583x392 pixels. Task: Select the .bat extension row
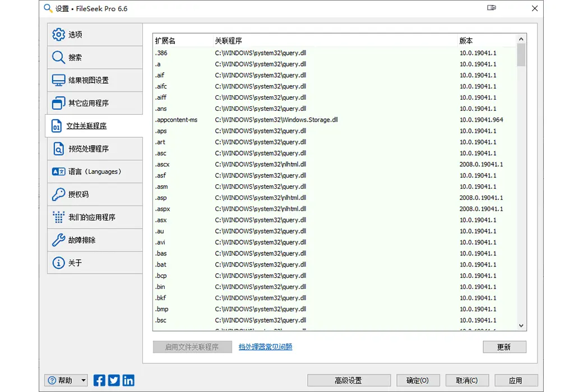335,264
